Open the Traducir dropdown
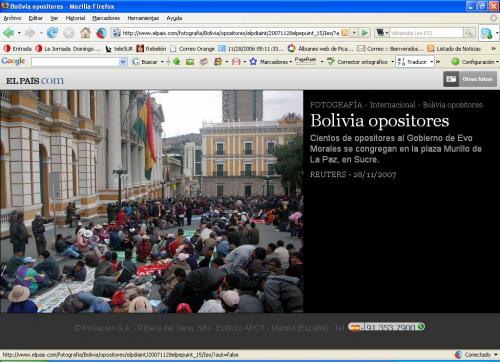The width and height of the screenshot is (500, 362). click(432, 62)
